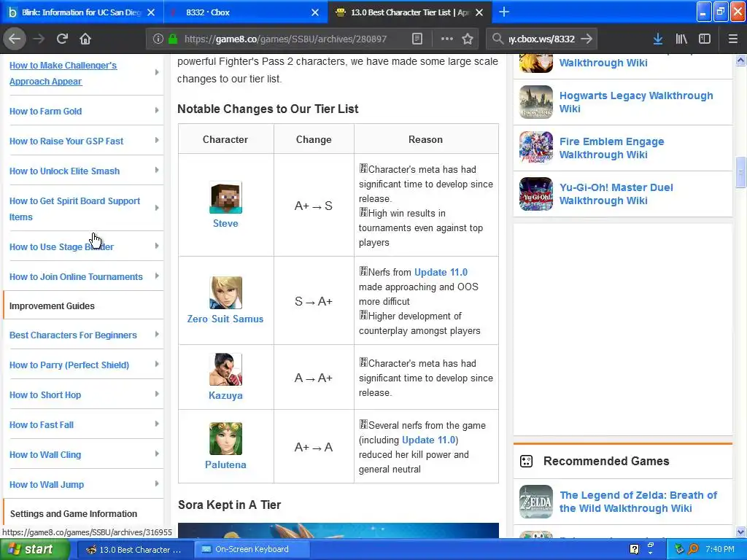The height and width of the screenshot is (560, 747).
Task: Go back to previous page
Action: [15, 39]
